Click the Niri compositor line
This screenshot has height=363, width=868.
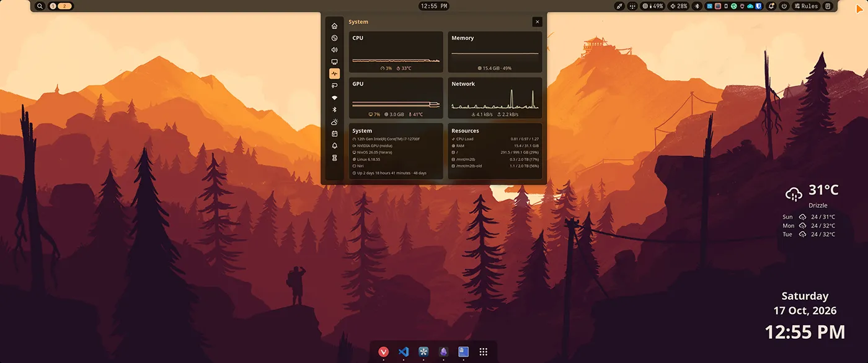(357, 166)
